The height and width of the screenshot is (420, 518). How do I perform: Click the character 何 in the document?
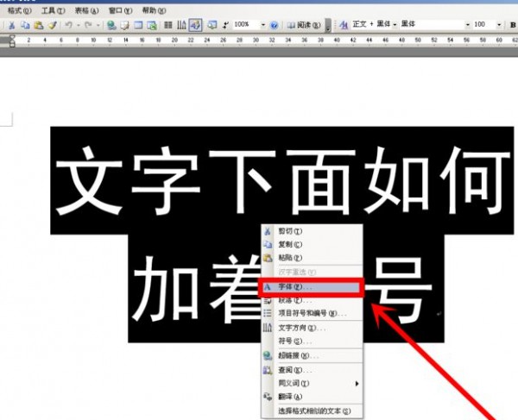point(475,181)
